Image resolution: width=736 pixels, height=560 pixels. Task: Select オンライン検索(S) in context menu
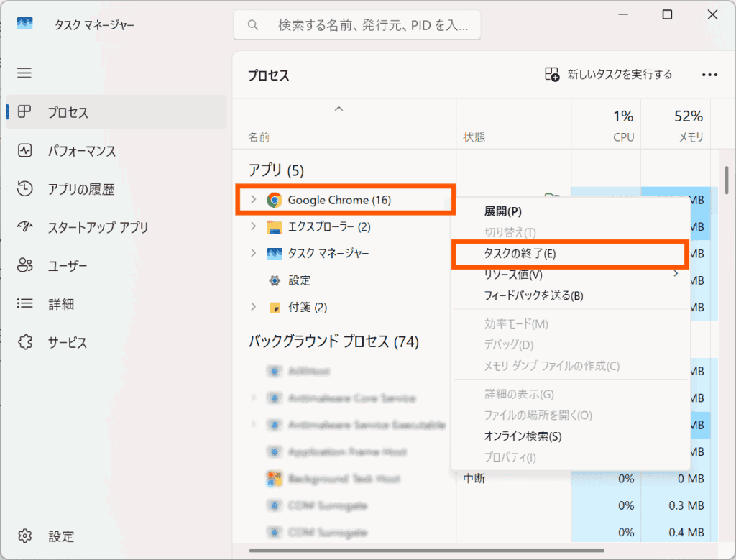click(x=523, y=436)
